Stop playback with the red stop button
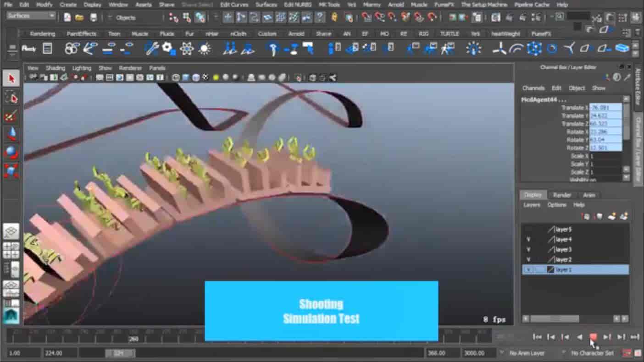The height and width of the screenshot is (362, 644). (x=593, y=337)
